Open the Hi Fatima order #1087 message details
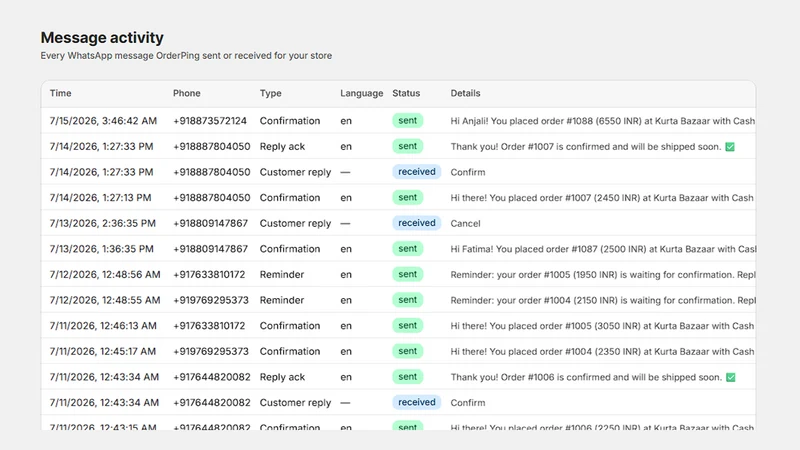Viewport: 800px width, 450px height. (x=603, y=249)
